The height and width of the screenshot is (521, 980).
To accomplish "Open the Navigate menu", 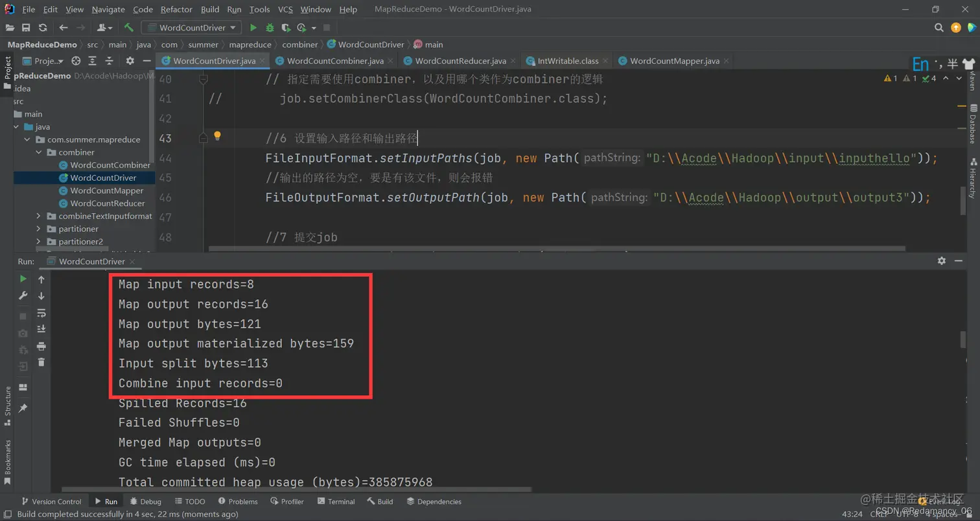I will pos(108,9).
